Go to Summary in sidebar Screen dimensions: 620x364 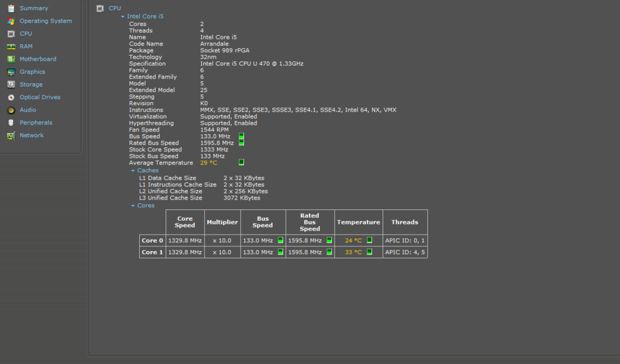click(34, 8)
